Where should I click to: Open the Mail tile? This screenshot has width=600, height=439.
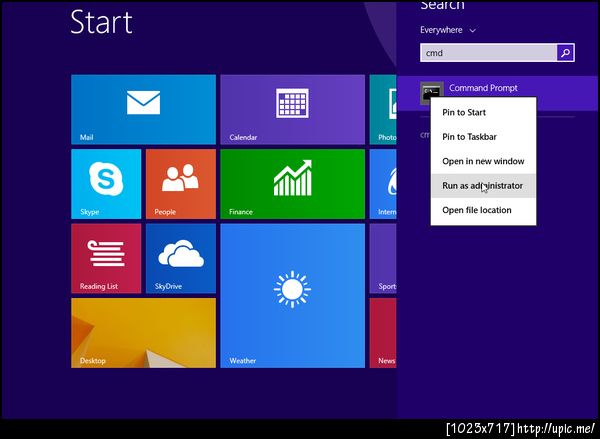(143, 109)
